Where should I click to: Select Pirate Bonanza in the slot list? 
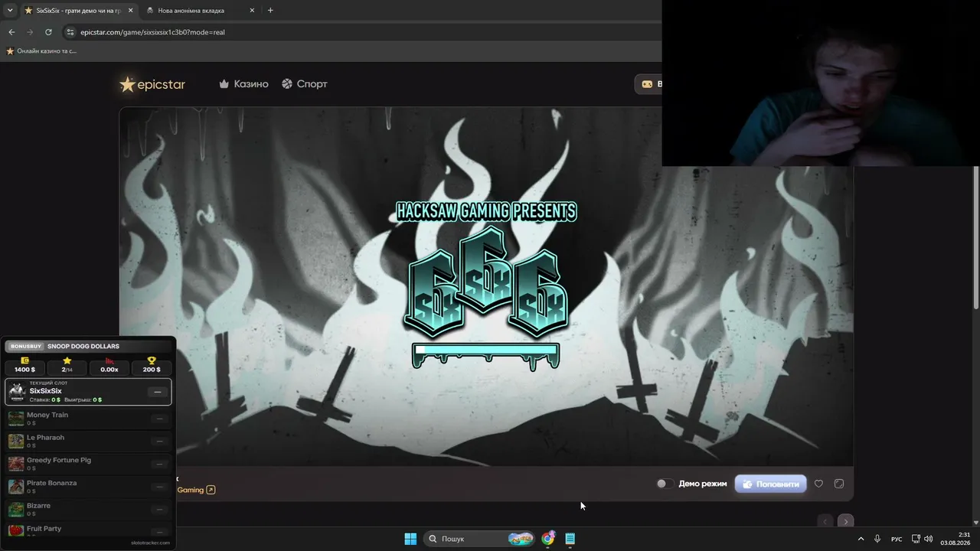click(88, 487)
